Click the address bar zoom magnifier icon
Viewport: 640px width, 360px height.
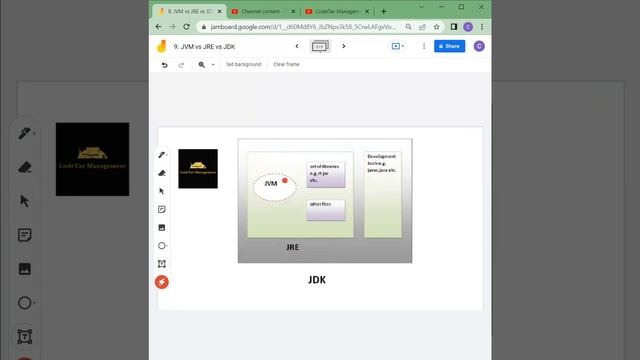click(x=408, y=27)
